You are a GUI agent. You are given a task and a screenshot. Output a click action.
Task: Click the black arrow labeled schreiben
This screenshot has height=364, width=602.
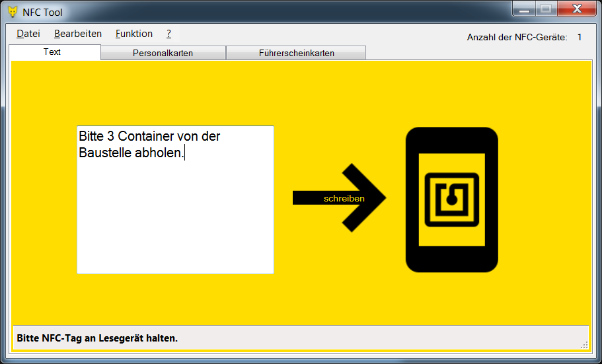coord(340,198)
